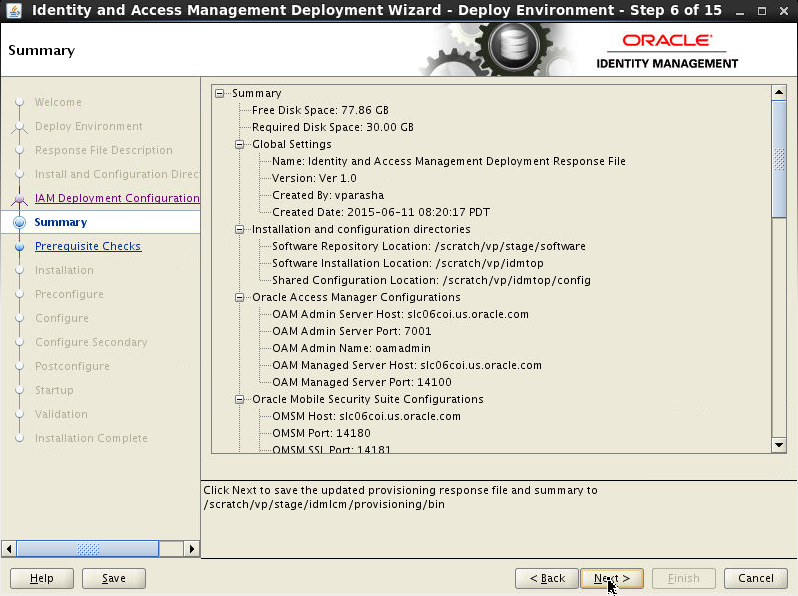
Task: Click the Prerequisite Checks step bullet icon
Action: pos(19,246)
